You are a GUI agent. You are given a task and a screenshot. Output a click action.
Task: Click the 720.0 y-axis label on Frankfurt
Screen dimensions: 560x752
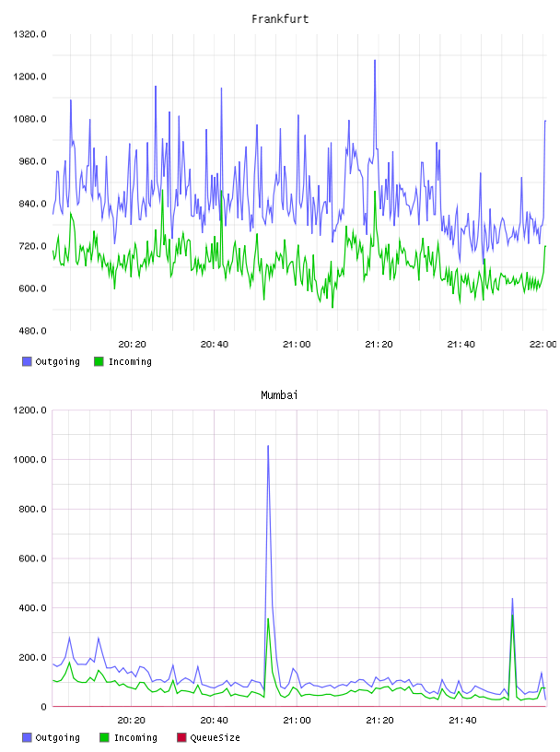pyautogui.click(x=32, y=246)
